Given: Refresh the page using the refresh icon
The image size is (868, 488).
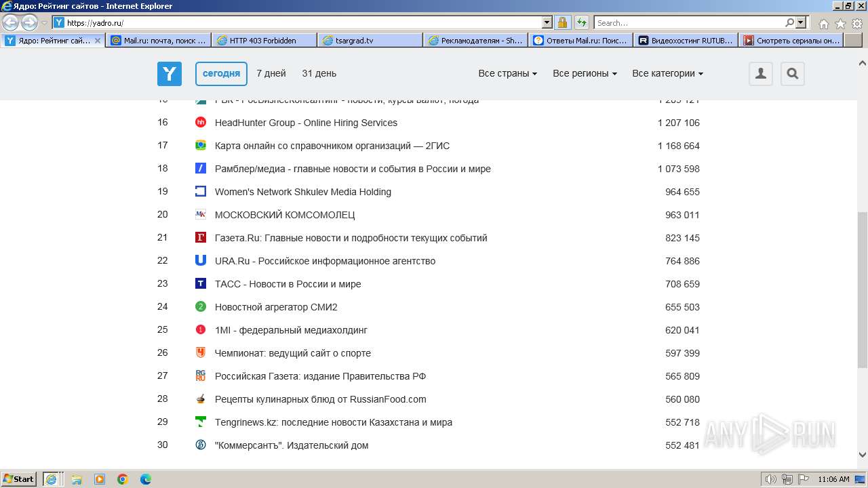Looking at the screenshot, I should pos(581,22).
